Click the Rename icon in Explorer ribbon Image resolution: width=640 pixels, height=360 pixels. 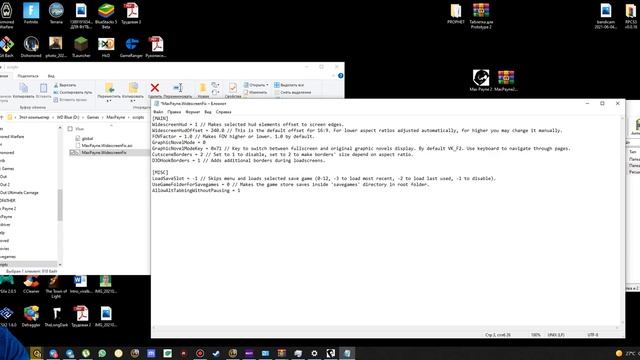click(x=178, y=87)
